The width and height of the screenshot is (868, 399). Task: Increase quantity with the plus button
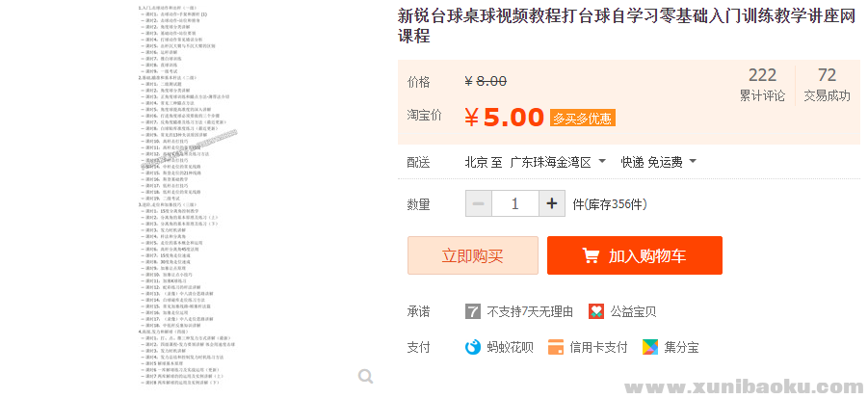click(551, 203)
